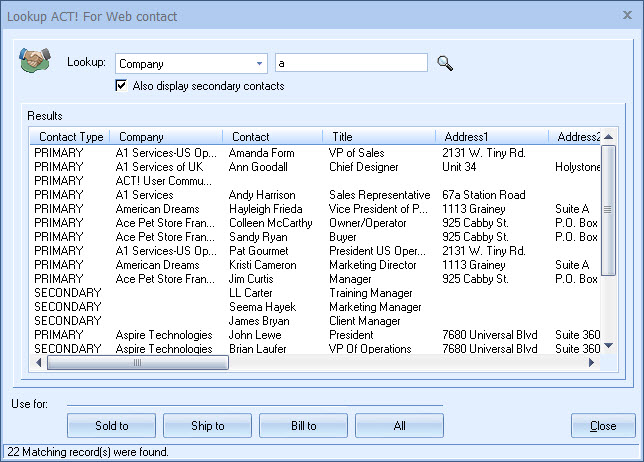Screen dimensions: 644x462
Task: Sort results by Company column
Action: (x=166, y=137)
